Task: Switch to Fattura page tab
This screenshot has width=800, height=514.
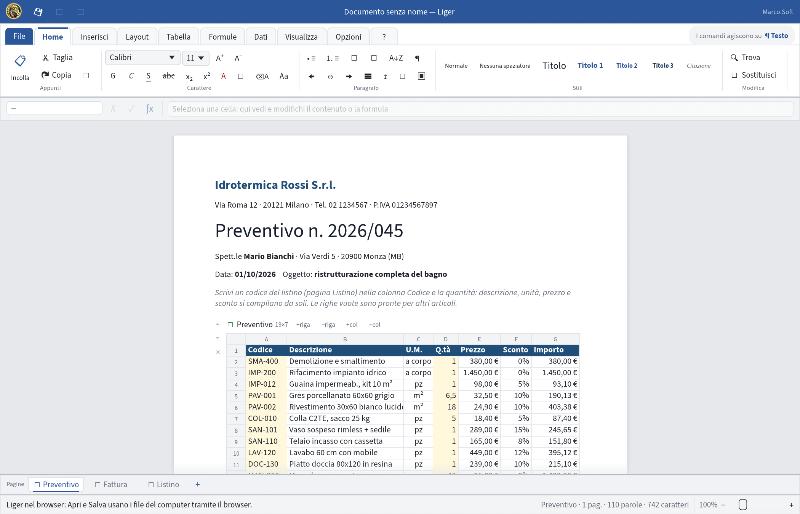Action: (x=111, y=484)
